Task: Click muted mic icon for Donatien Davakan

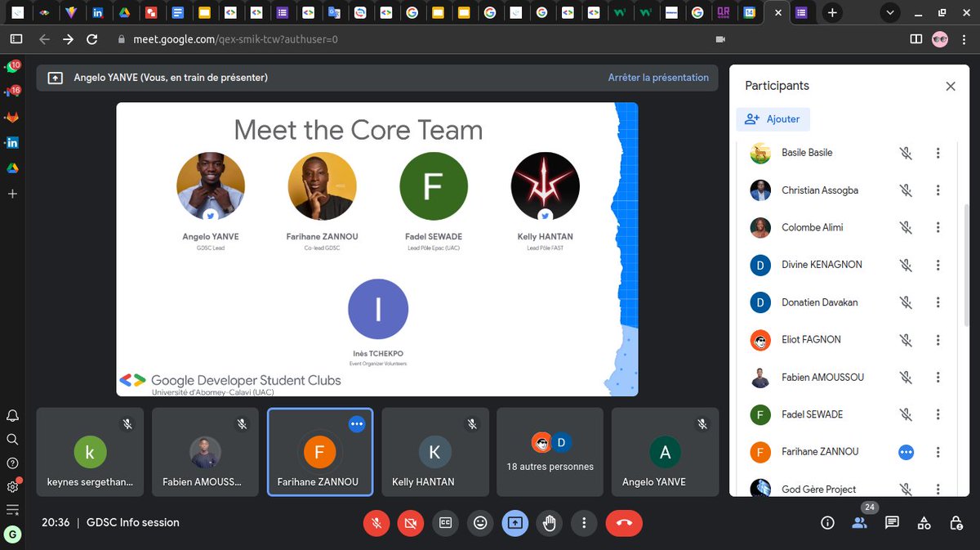Action: coord(906,302)
